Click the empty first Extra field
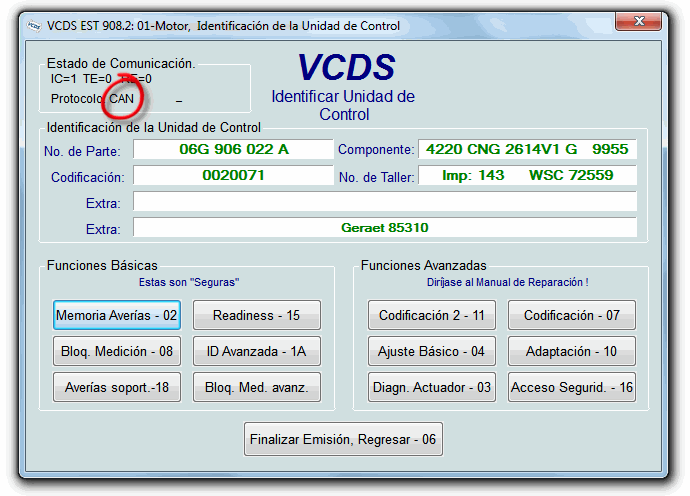 (385, 202)
